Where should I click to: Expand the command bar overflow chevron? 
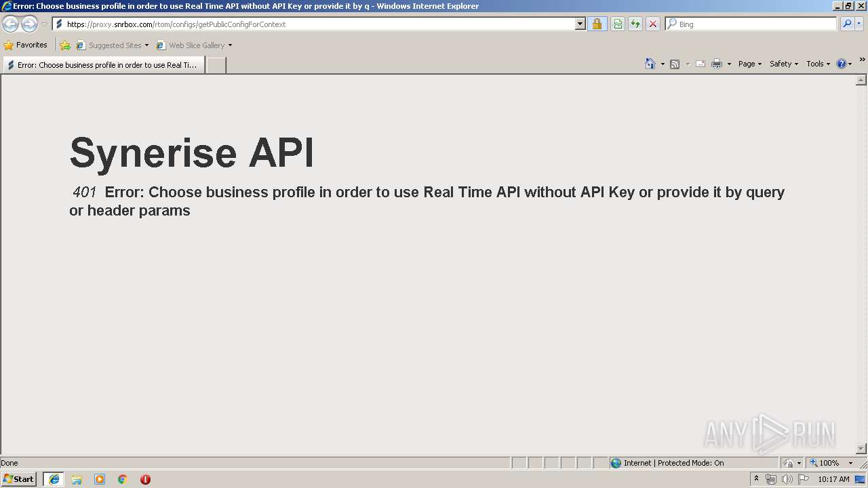862,60
